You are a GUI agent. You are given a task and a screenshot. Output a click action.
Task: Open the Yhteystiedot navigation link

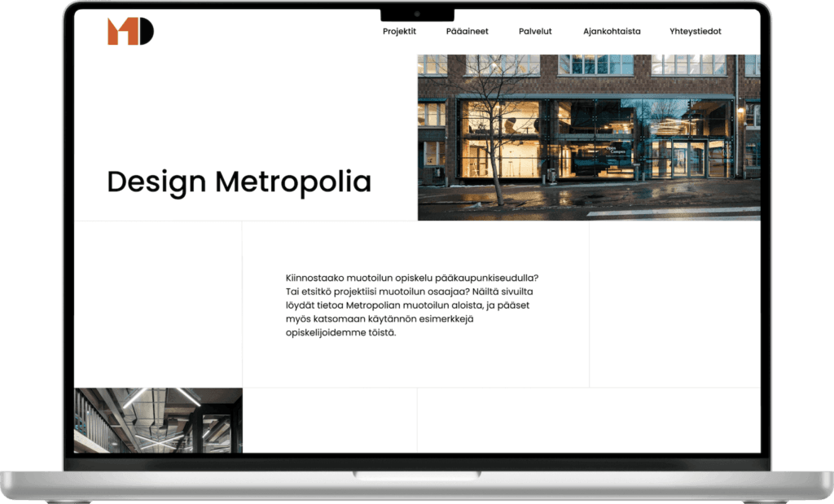click(x=696, y=32)
